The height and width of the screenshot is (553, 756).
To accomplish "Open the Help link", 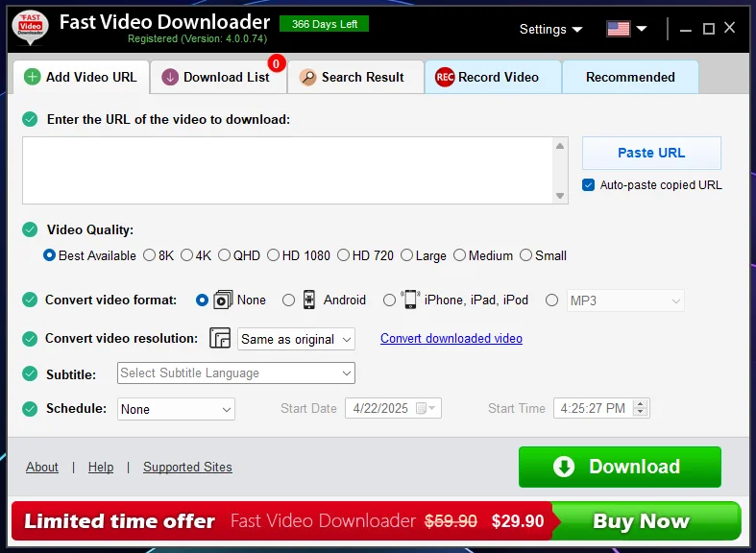I will click(101, 467).
